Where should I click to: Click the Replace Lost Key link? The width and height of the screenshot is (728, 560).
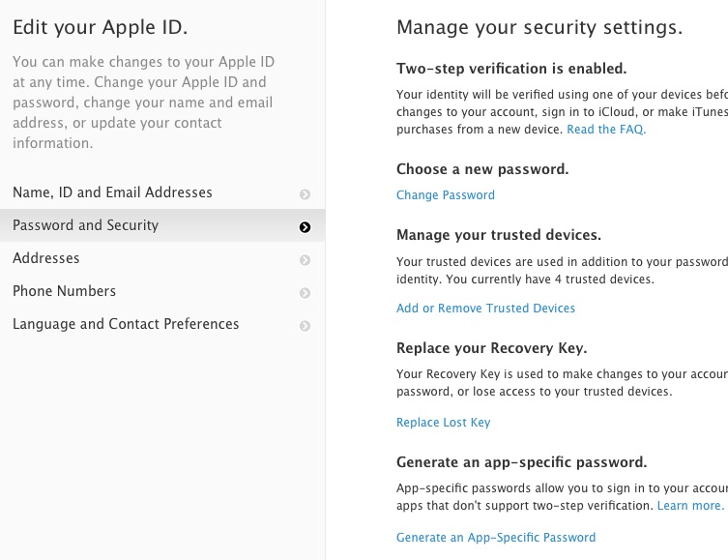[x=443, y=423]
